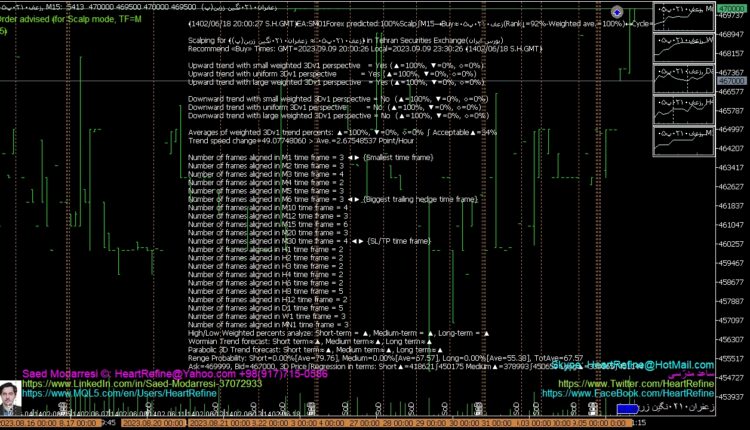
Task: Click arrow marker beside SL/TP time frame
Action: pos(356,241)
